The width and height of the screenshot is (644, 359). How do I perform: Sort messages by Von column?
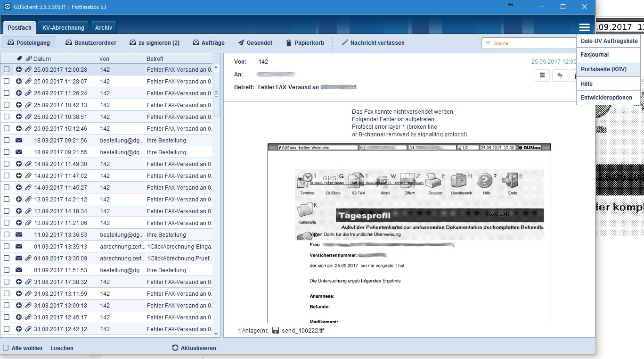104,59
